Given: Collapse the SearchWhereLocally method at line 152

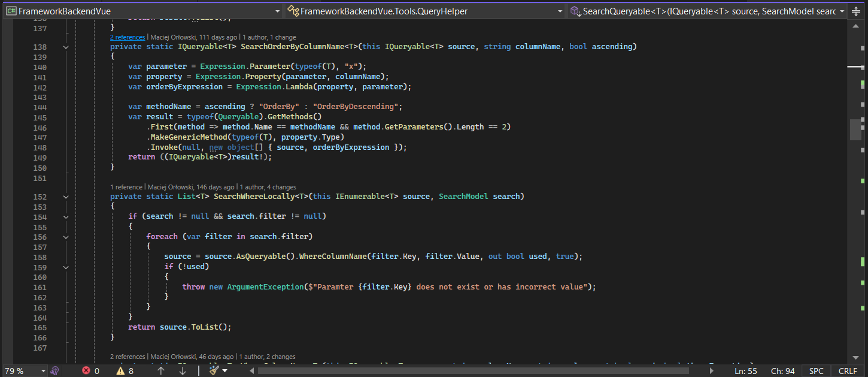Looking at the screenshot, I should click(x=66, y=197).
